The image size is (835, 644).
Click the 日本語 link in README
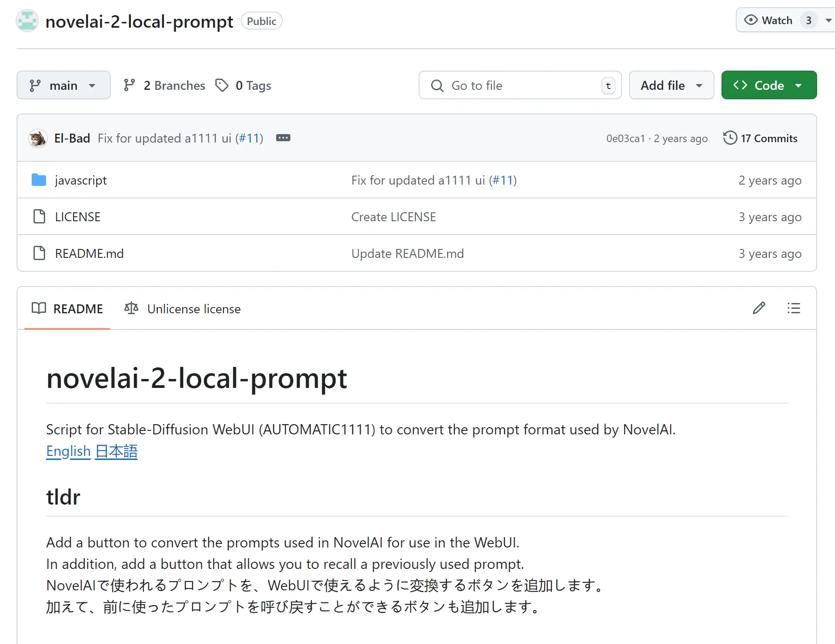pyautogui.click(x=116, y=451)
